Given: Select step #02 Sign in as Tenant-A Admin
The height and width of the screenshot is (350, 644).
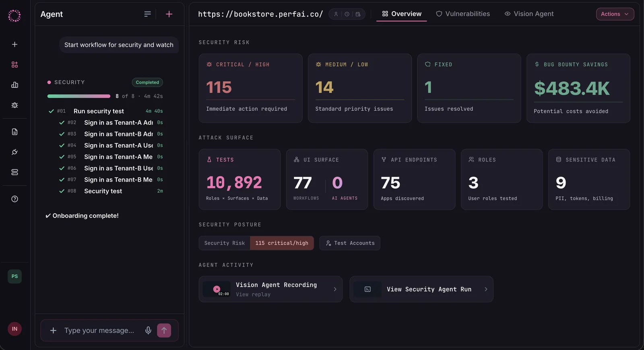Looking at the screenshot, I should [111, 122].
